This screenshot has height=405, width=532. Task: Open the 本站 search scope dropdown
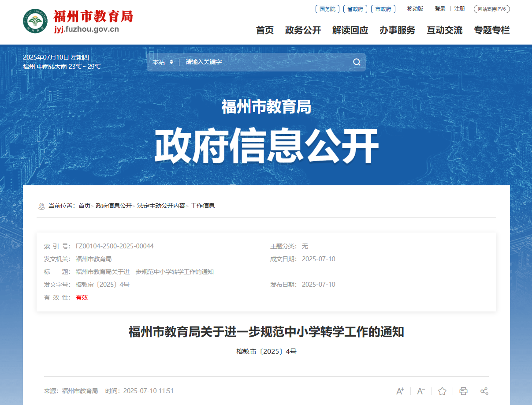163,62
